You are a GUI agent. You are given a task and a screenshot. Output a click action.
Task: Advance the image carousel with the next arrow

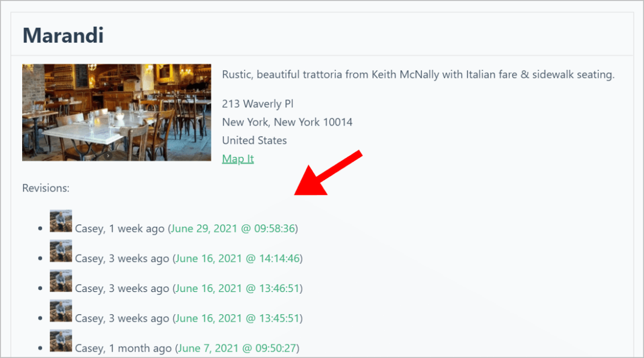[x=109, y=154]
